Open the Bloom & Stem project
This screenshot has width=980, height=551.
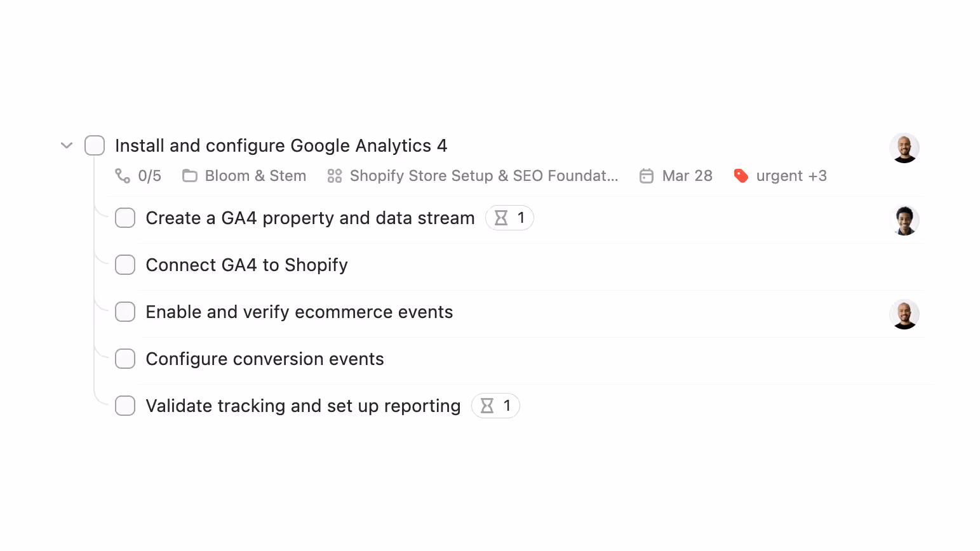(x=255, y=176)
